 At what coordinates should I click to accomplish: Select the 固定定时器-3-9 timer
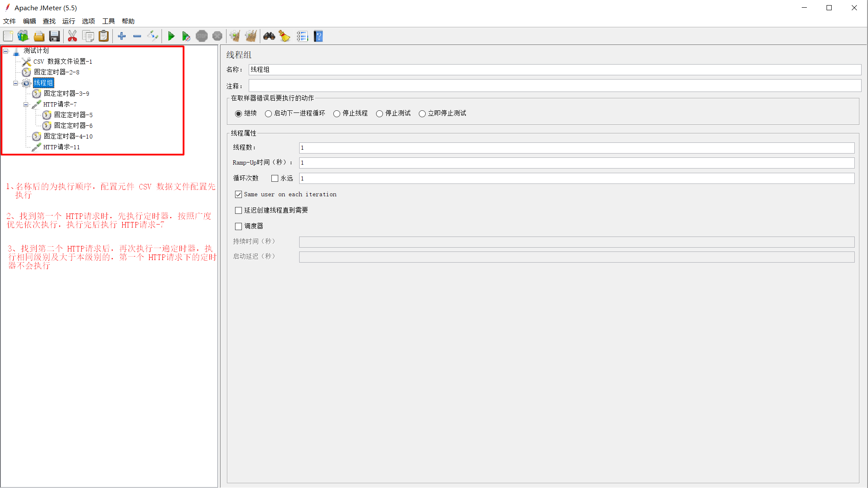coord(67,94)
